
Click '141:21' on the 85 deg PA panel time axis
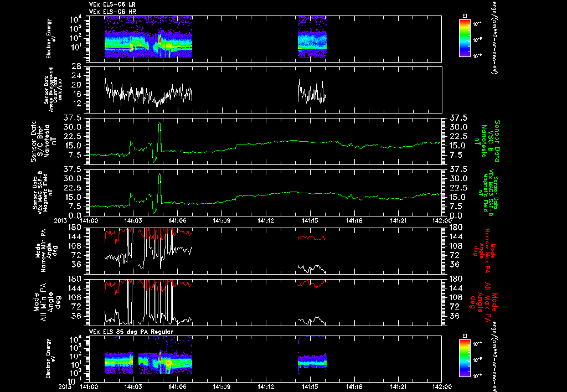click(398, 387)
